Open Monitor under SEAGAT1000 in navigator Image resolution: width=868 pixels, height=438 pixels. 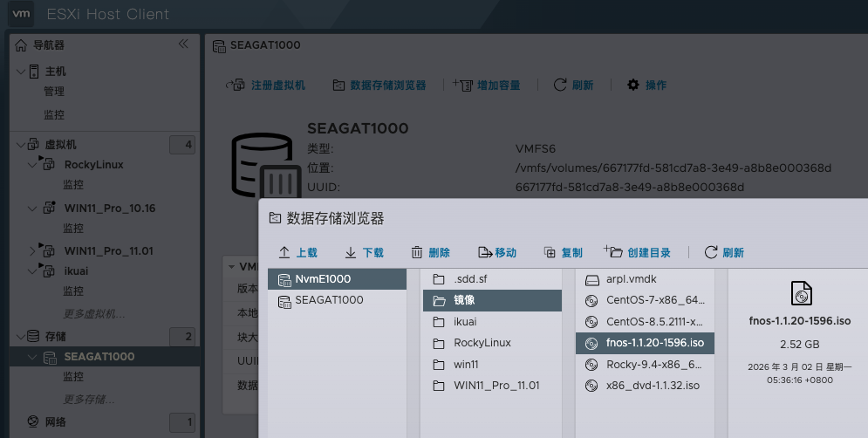click(x=73, y=377)
